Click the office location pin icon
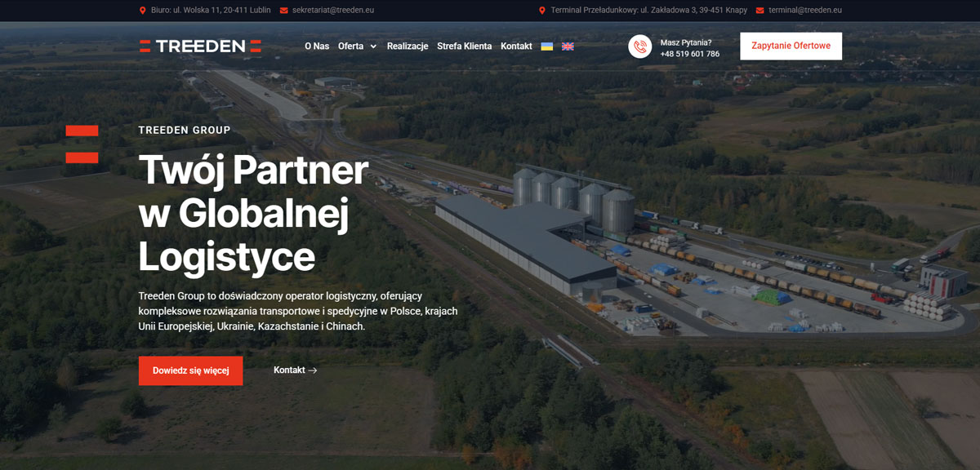Viewport: 980px width, 470px height. pos(143,11)
